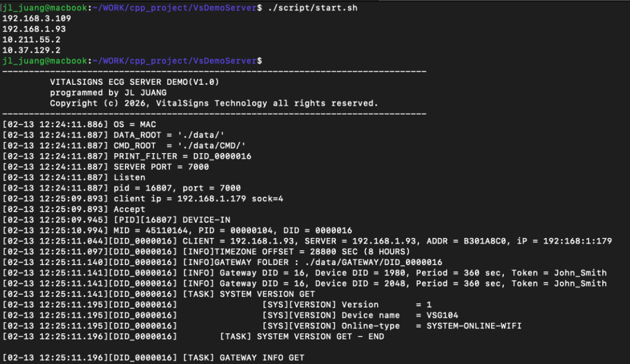
Task: Click the VITALSIGNS ECG SERVER DEMO title
Action: (x=135, y=82)
